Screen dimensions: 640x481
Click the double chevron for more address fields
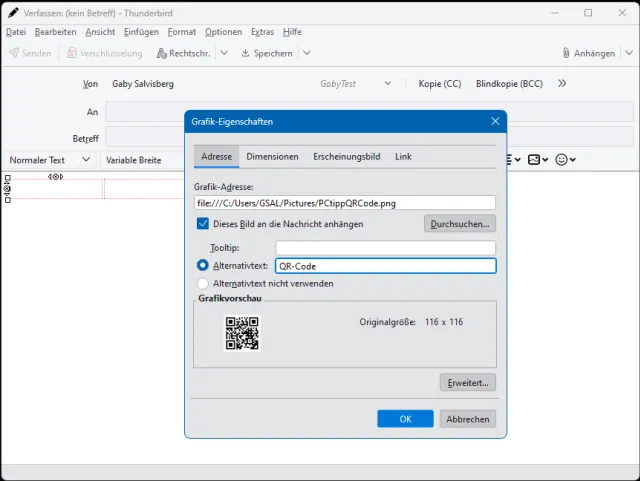pos(562,84)
